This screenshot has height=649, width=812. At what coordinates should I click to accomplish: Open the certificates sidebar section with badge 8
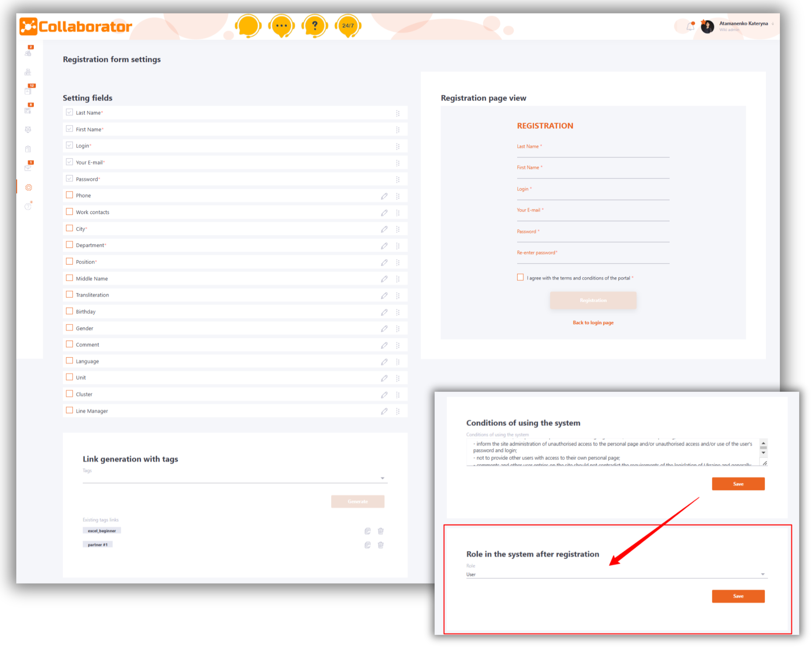28,110
